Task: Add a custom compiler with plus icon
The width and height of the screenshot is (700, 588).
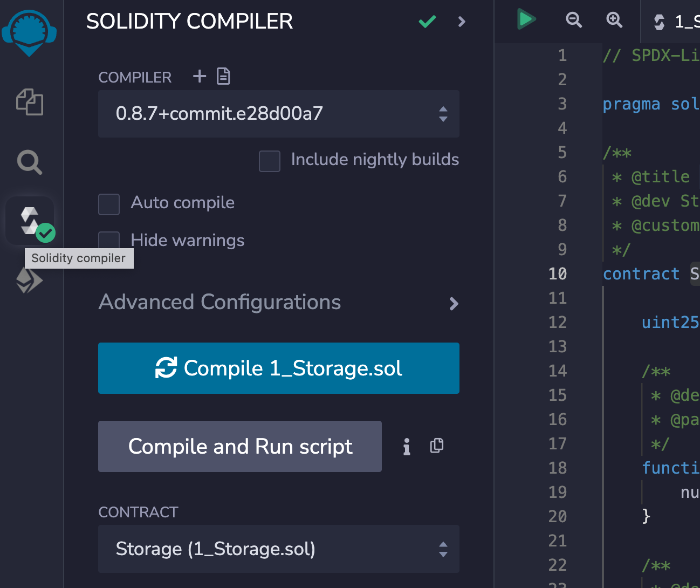Action: [200, 76]
